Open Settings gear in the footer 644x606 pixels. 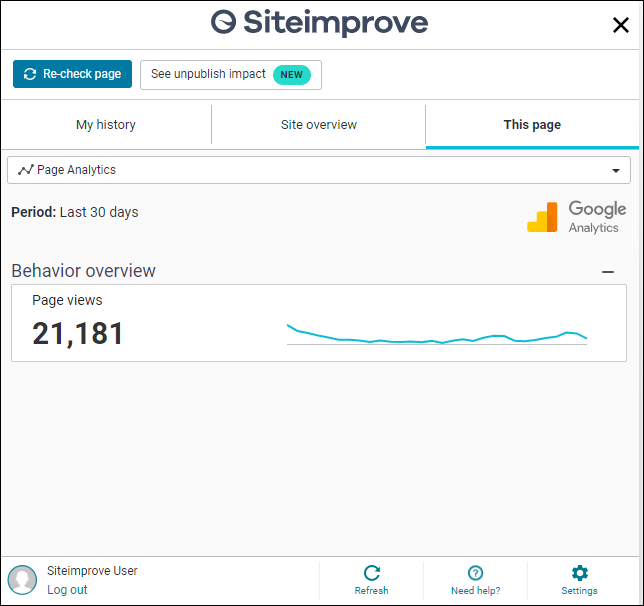click(580, 580)
